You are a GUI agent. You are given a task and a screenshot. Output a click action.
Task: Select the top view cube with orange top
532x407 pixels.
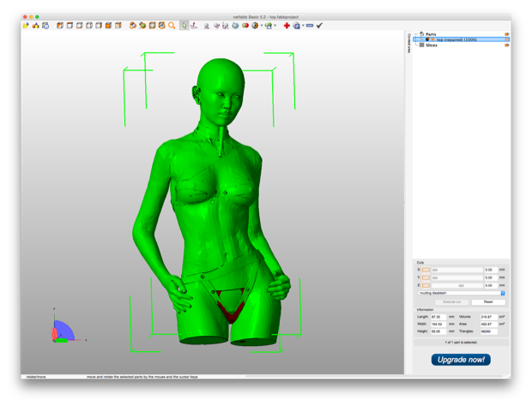click(x=70, y=26)
